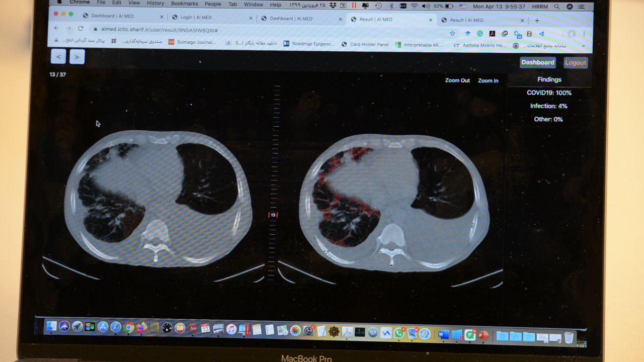This screenshot has width=644, height=362.
Task: Click slice marker 13 on the slider
Action: [273, 215]
